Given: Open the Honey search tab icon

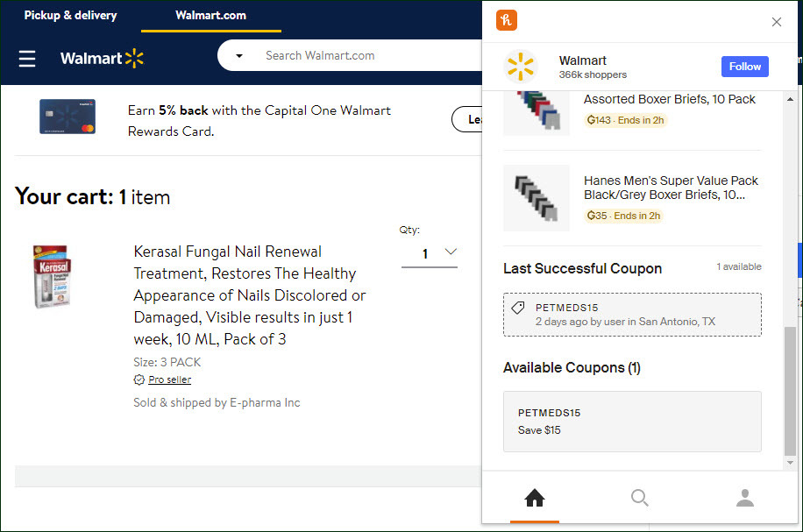Looking at the screenshot, I should point(640,498).
